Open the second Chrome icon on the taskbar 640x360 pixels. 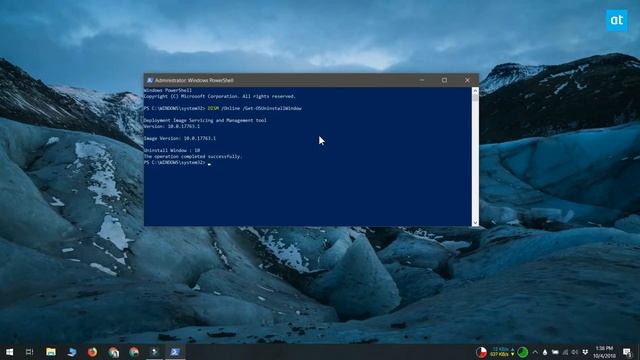pyautogui.click(x=134, y=352)
